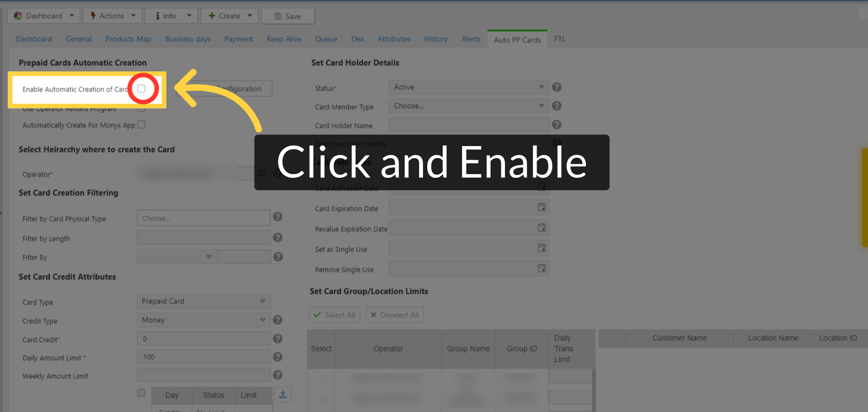Open the Dashboard sub-tab link
Image resolution: width=868 pixels, height=412 pixels.
point(34,39)
